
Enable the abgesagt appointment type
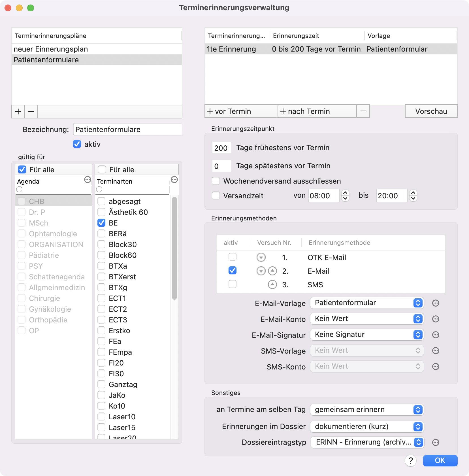tap(101, 201)
